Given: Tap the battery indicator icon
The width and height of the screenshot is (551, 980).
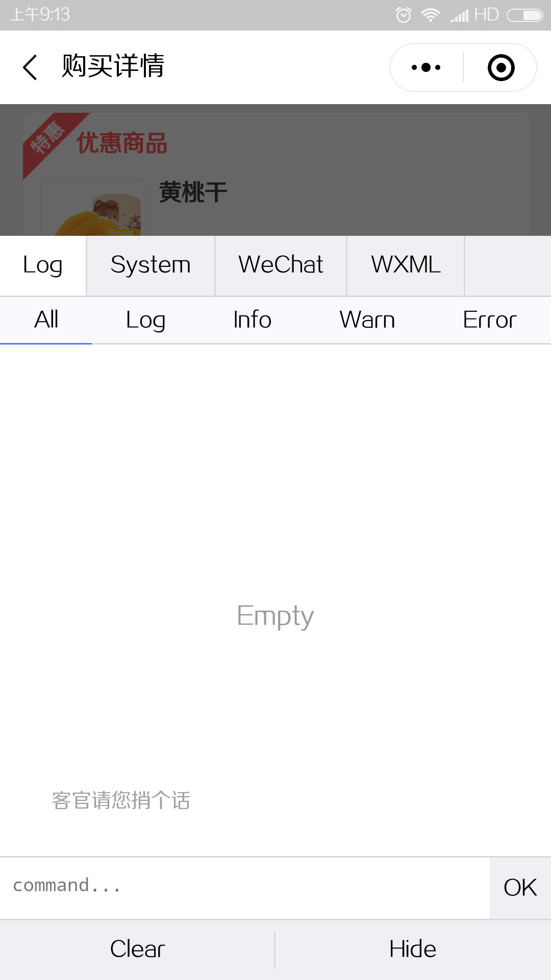Looking at the screenshot, I should [525, 15].
